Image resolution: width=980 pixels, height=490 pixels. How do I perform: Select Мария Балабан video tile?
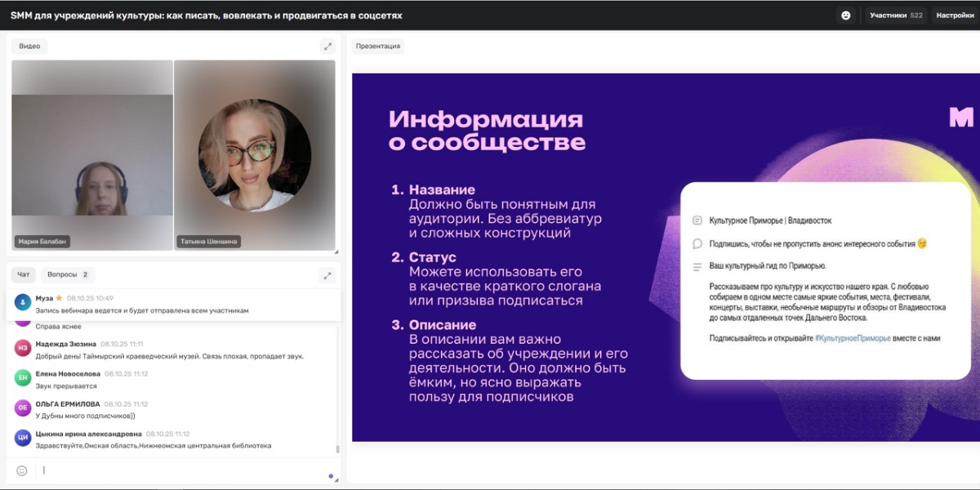92,154
